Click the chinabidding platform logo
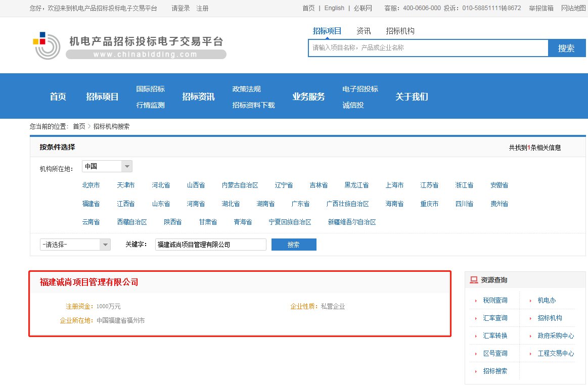The height and width of the screenshot is (386, 588). (129, 45)
